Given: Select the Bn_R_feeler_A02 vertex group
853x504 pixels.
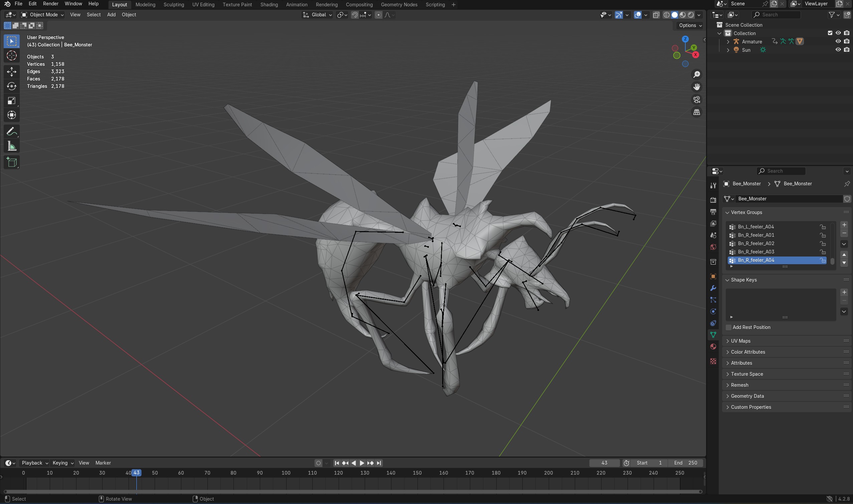Looking at the screenshot, I should (756, 243).
